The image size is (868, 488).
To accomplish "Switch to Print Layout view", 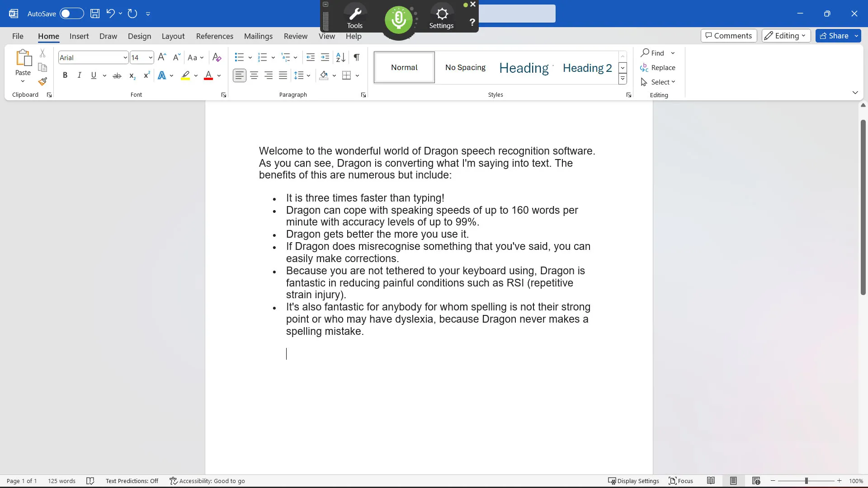I will pos(733,481).
